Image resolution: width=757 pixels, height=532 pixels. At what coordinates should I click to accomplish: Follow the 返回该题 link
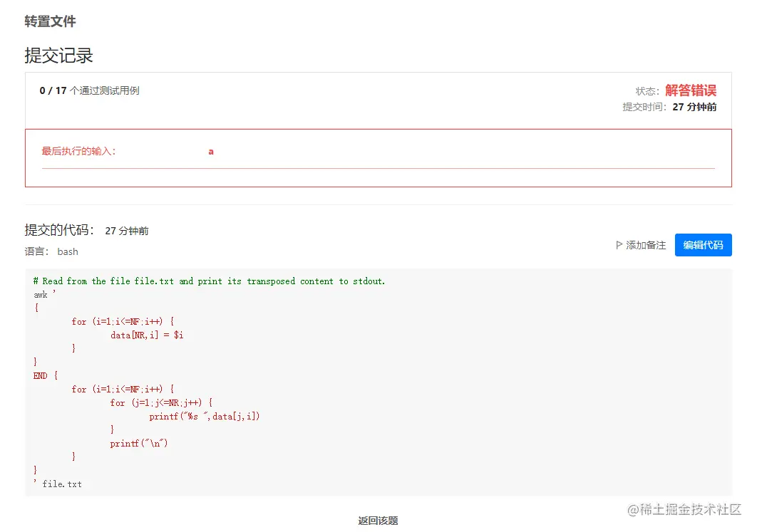378,521
